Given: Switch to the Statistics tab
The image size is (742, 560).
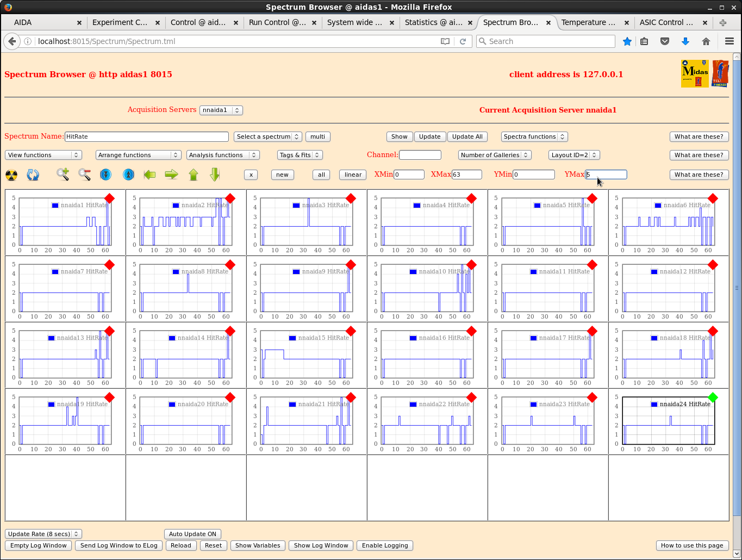Looking at the screenshot, I should tap(438, 22).
